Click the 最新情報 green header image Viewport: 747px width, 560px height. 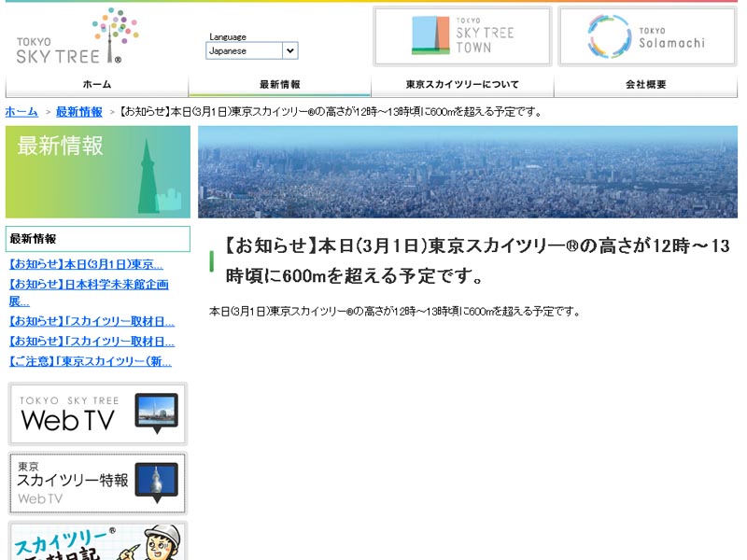(x=98, y=173)
